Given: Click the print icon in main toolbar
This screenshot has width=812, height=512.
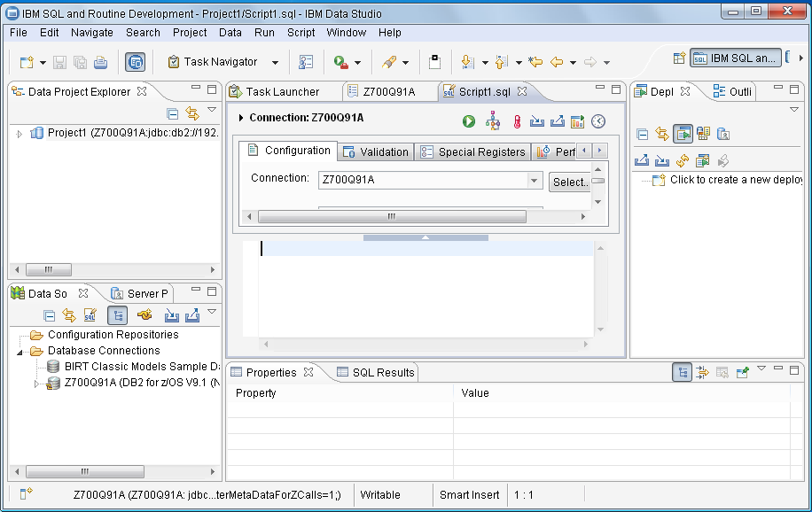Looking at the screenshot, I should point(101,62).
